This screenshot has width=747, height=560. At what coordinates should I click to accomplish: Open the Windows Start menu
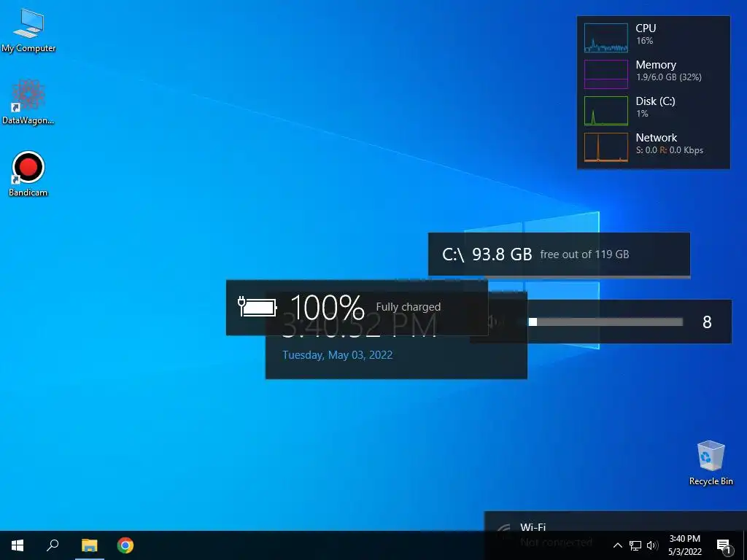click(18, 545)
